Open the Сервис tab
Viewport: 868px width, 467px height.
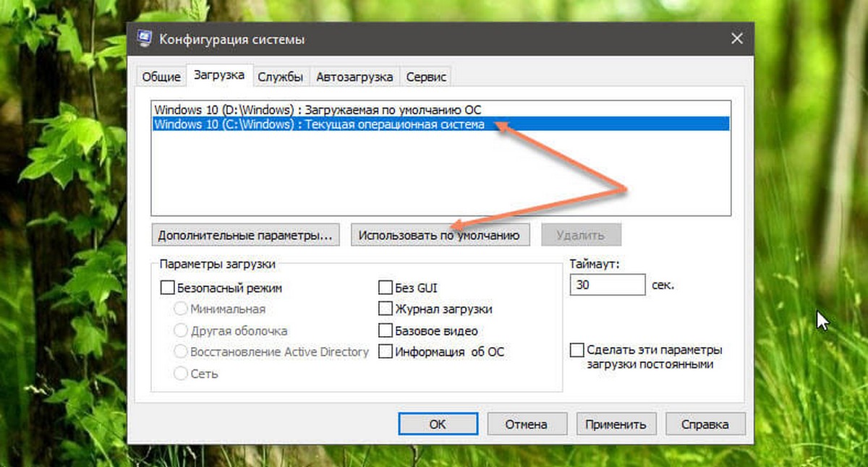point(426,77)
